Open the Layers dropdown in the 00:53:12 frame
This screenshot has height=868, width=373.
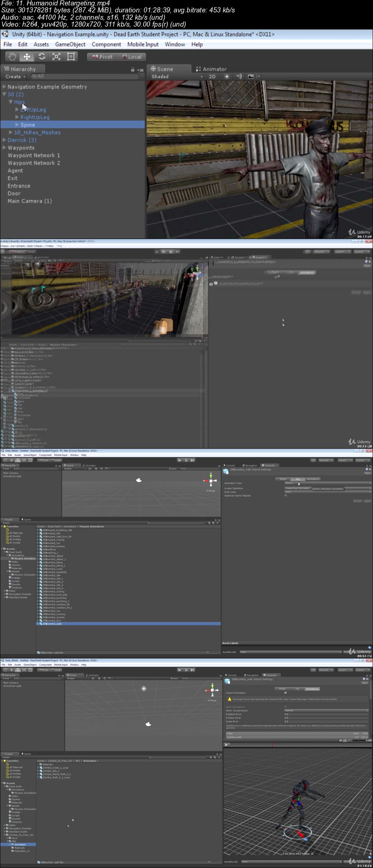tap(345, 460)
